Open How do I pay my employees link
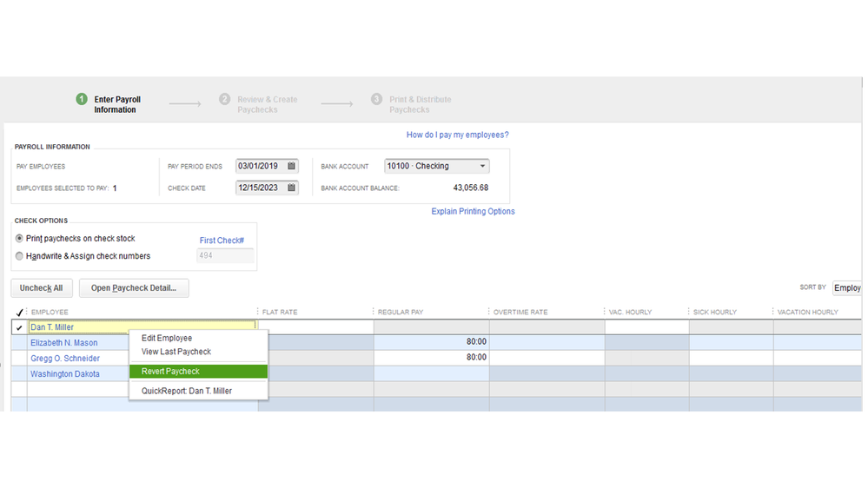868x488 pixels. [457, 135]
